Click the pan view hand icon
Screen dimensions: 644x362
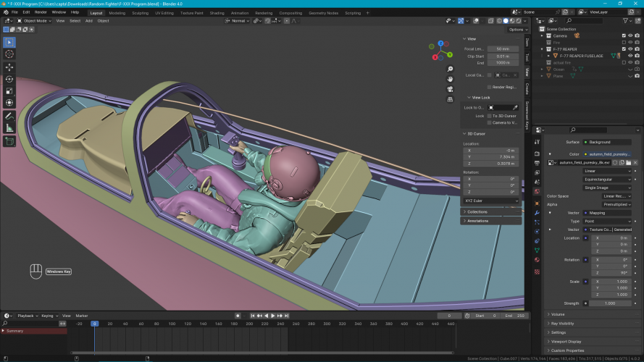coord(450,78)
